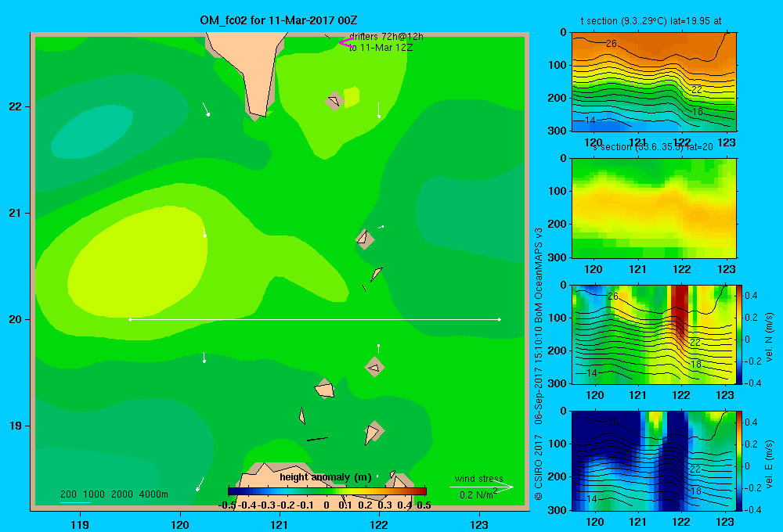The image size is (783, 532).
Task: Click the 'to 11-Mar 12Z' label
Action: click(381, 48)
